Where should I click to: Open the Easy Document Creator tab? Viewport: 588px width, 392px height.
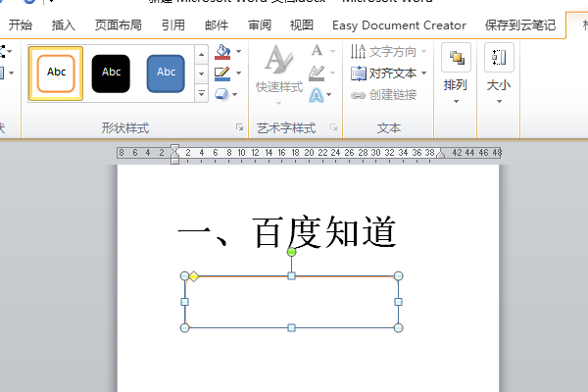pyautogui.click(x=399, y=25)
